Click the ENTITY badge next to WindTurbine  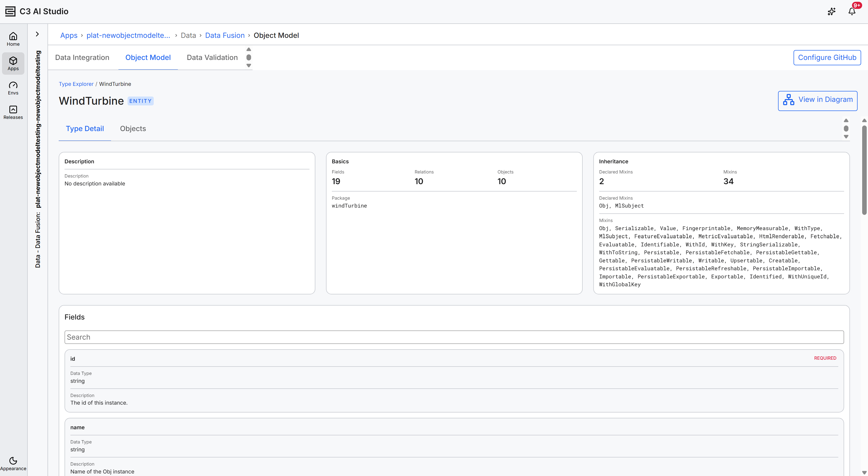tap(140, 101)
